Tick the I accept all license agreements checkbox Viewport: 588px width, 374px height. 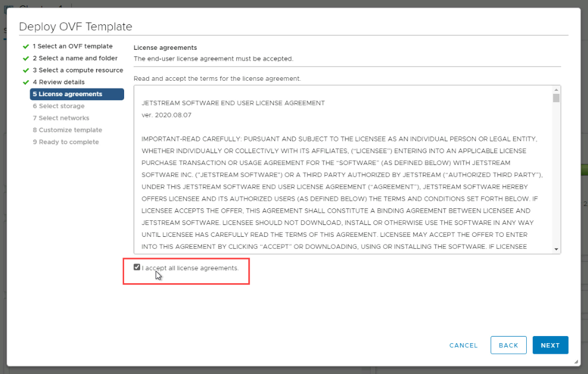pos(137,268)
